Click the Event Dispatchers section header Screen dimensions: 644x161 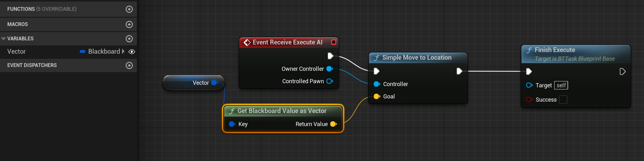pos(32,65)
